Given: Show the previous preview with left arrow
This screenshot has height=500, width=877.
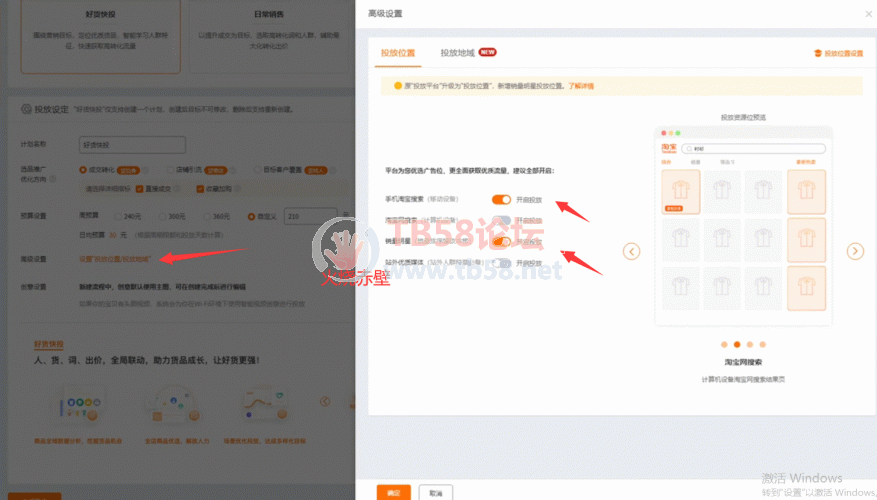Looking at the screenshot, I should coord(631,251).
